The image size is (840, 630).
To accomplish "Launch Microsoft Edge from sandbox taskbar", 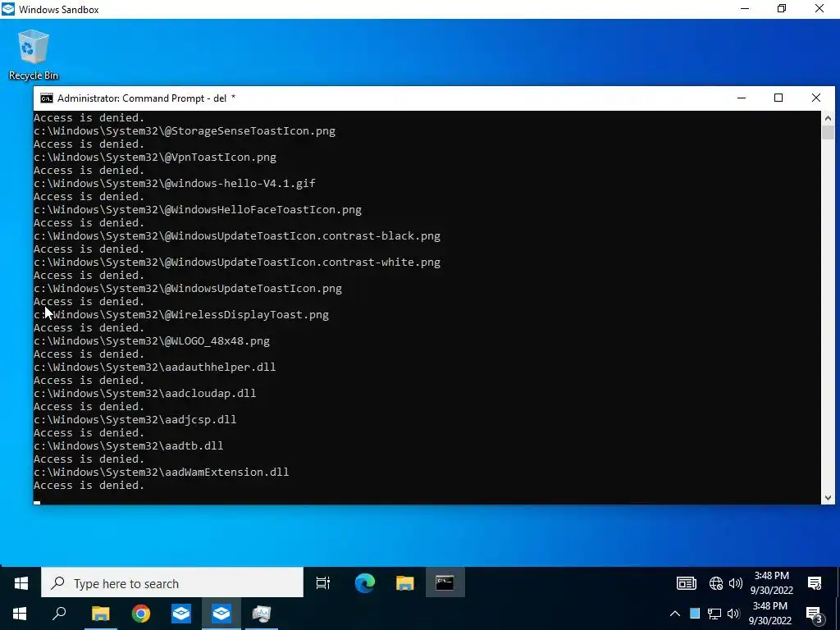I will click(365, 583).
